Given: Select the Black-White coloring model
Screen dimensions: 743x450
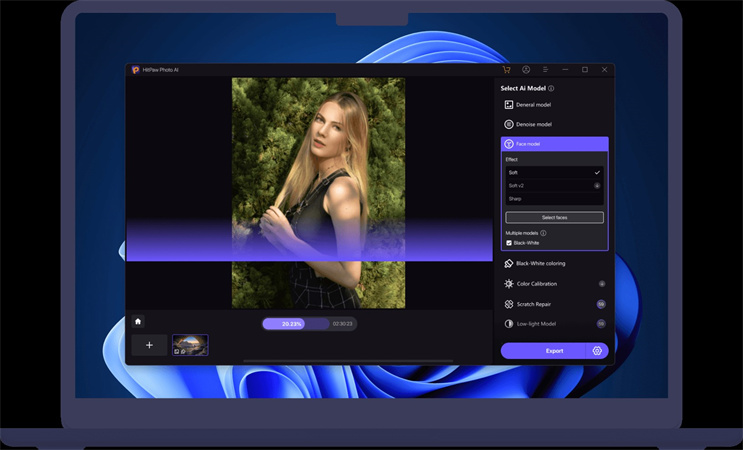Looking at the screenshot, I should point(554,263).
